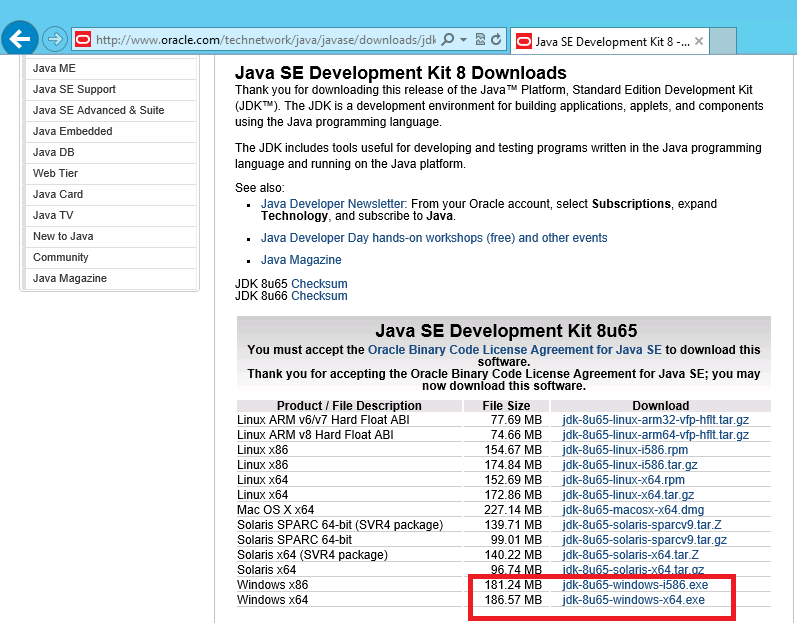Download jdk-8u65-linux-arm32-vfp-hflt.tar.gz
This screenshot has width=797, height=623.
tap(655, 420)
